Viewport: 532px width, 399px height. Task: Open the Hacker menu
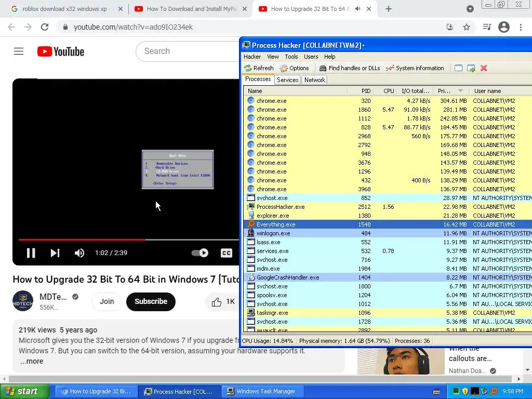point(252,57)
